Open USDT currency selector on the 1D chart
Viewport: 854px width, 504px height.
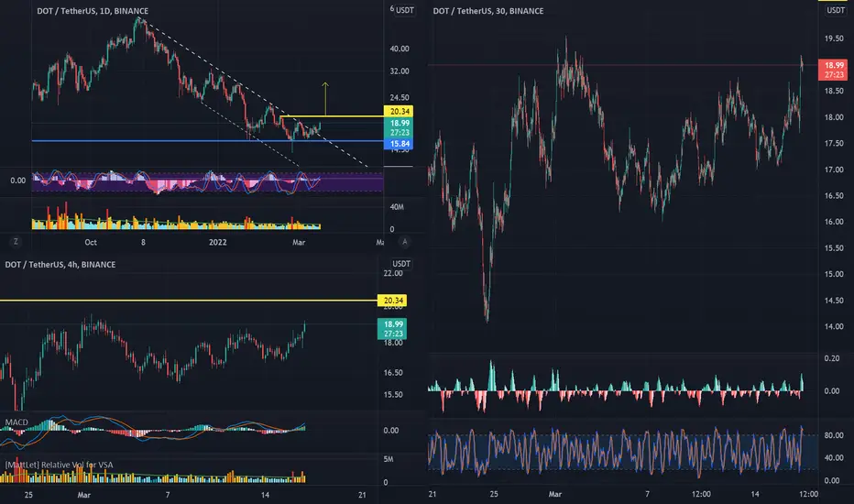(x=405, y=10)
